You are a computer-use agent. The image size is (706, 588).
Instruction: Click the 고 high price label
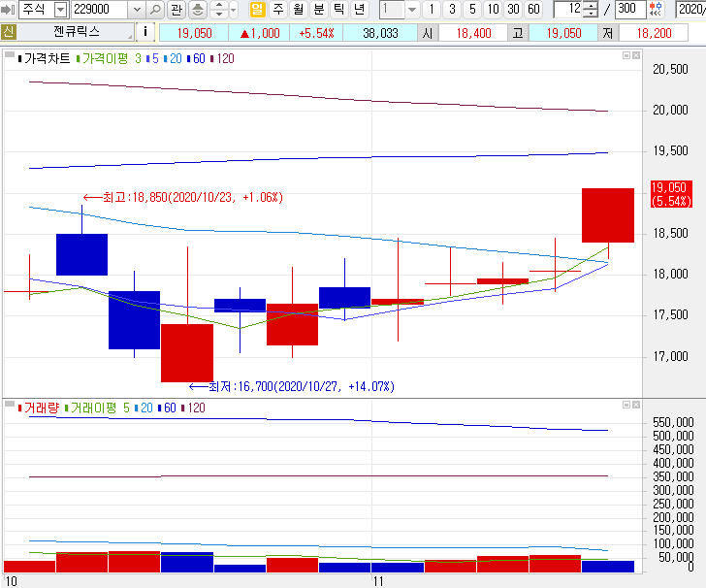518,33
